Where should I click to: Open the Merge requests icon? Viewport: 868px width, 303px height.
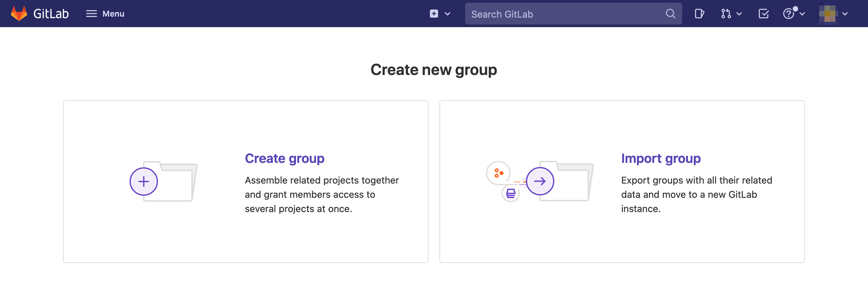tap(726, 14)
